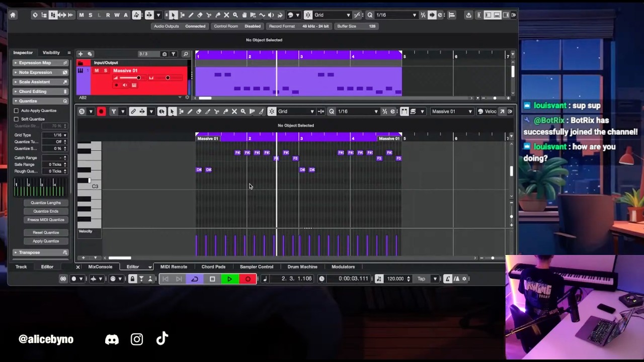
Task: Open Key Editor in separate window arrow icon
Action: click(x=502, y=112)
